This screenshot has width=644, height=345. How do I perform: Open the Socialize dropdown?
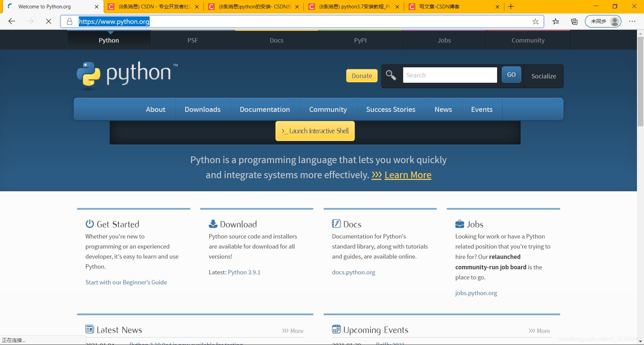[x=544, y=76]
